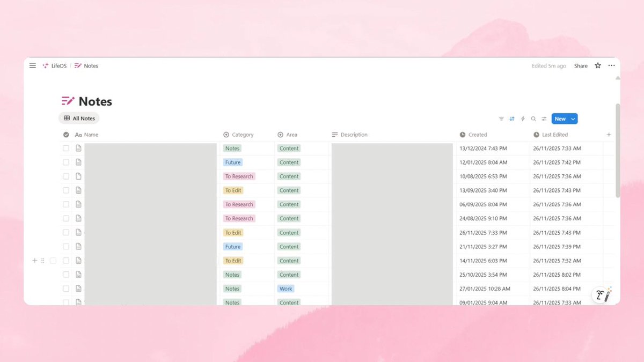
Task: Tick checkbox for row created 12/01/2025
Action: coord(66,162)
